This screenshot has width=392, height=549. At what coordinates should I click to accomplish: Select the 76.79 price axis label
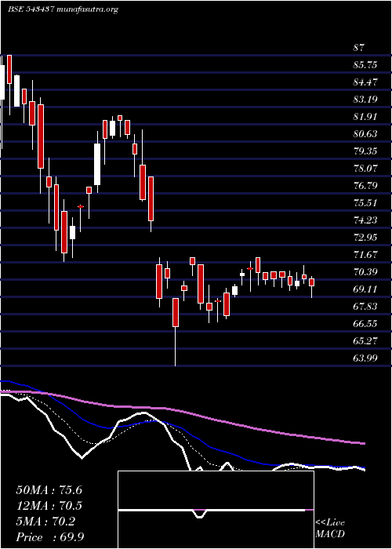tap(365, 185)
